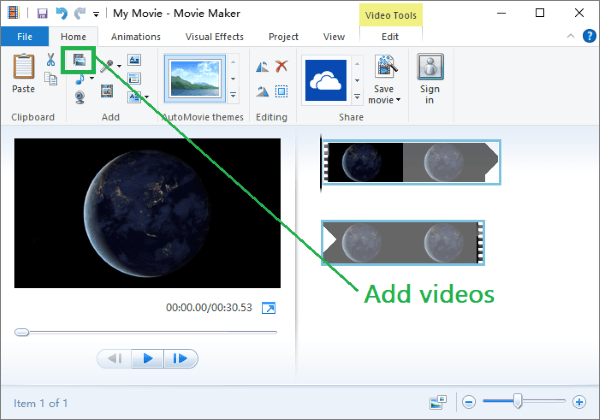Click the Save project floppy icon

[x=42, y=13]
